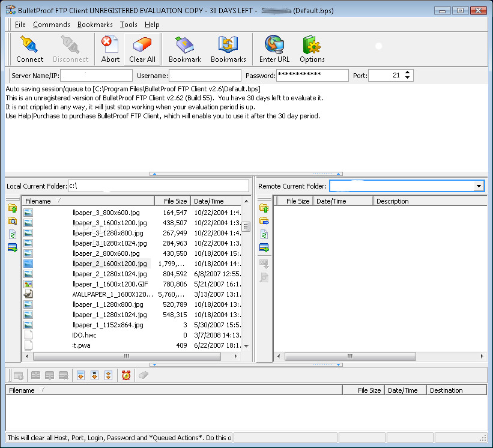The image size is (493, 448).
Task: Click the queue eraser icon
Action: [x=144, y=375]
